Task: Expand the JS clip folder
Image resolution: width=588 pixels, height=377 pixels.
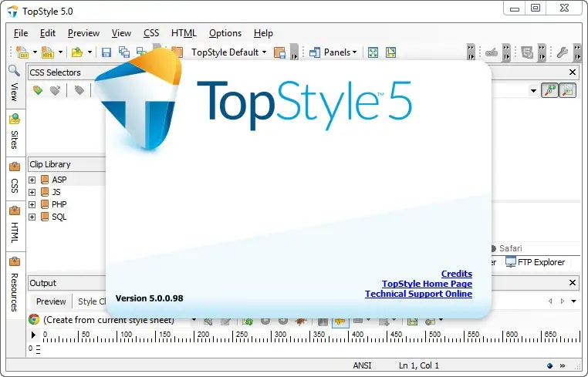Action: click(32, 192)
